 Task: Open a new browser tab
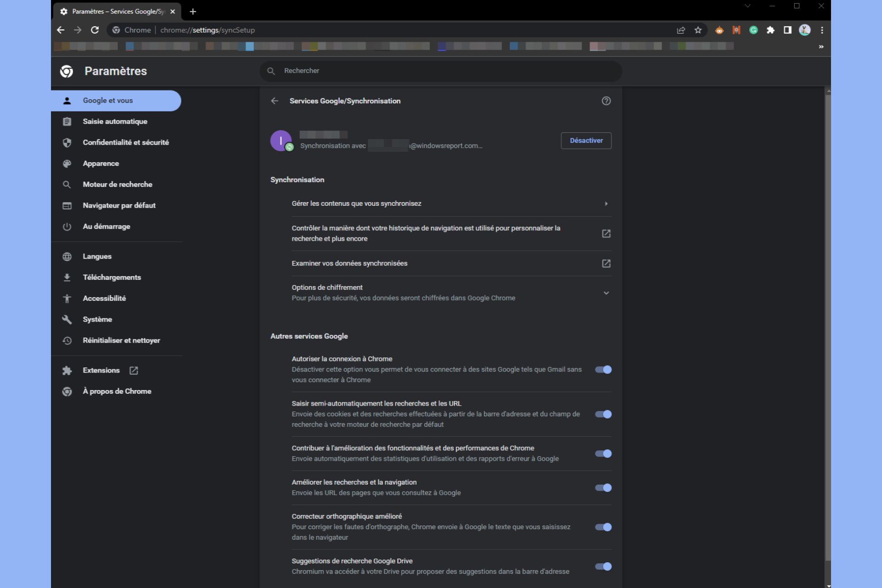click(x=193, y=11)
